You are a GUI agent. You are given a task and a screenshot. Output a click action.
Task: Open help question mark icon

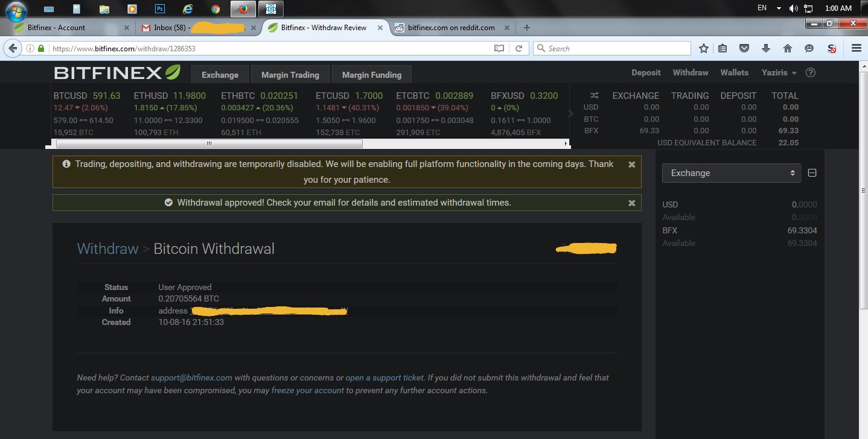click(x=811, y=72)
